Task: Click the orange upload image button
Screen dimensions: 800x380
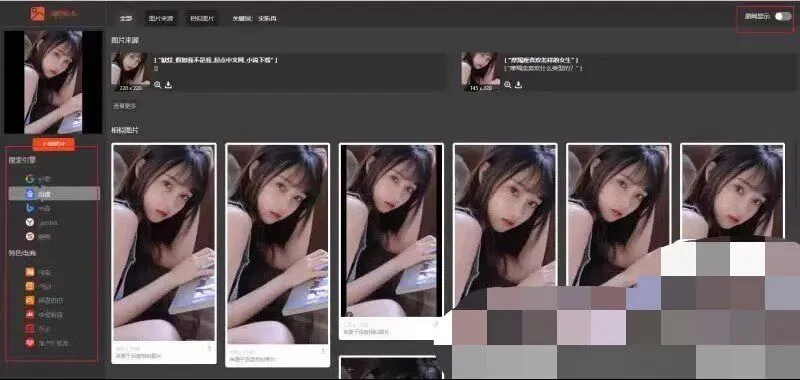Action: (54, 144)
